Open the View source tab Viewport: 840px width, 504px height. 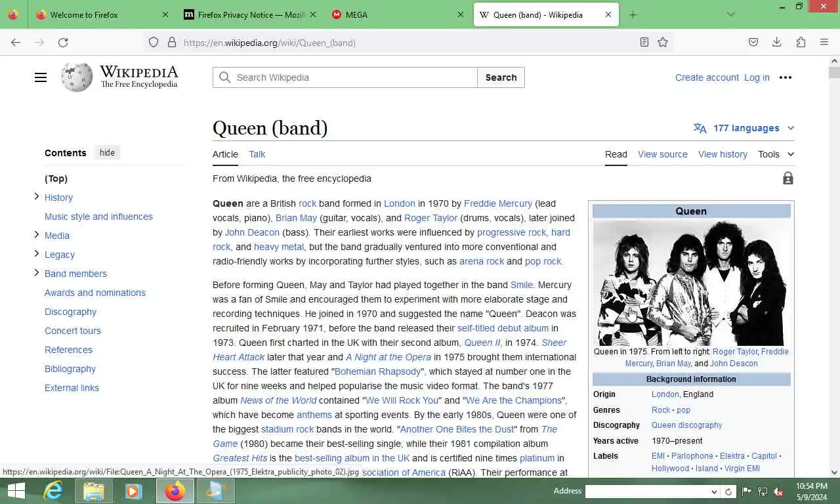[663, 154]
